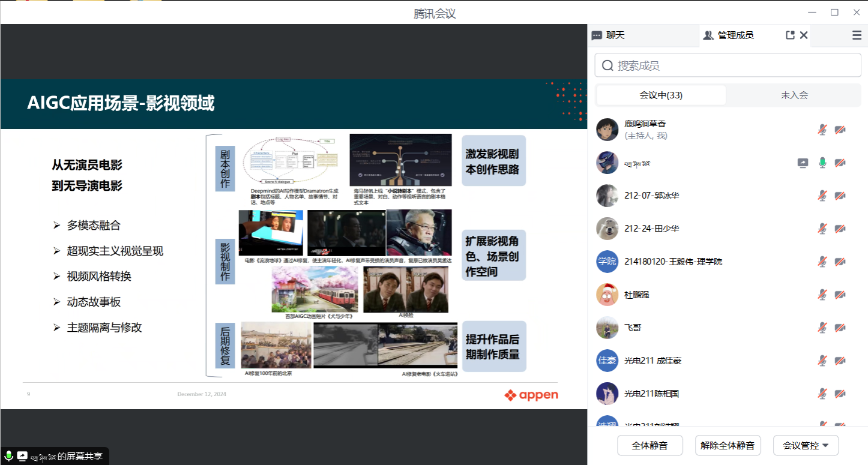The height and width of the screenshot is (465, 868).
Task: Click the 解除全体静音 button
Action: tap(728, 446)
